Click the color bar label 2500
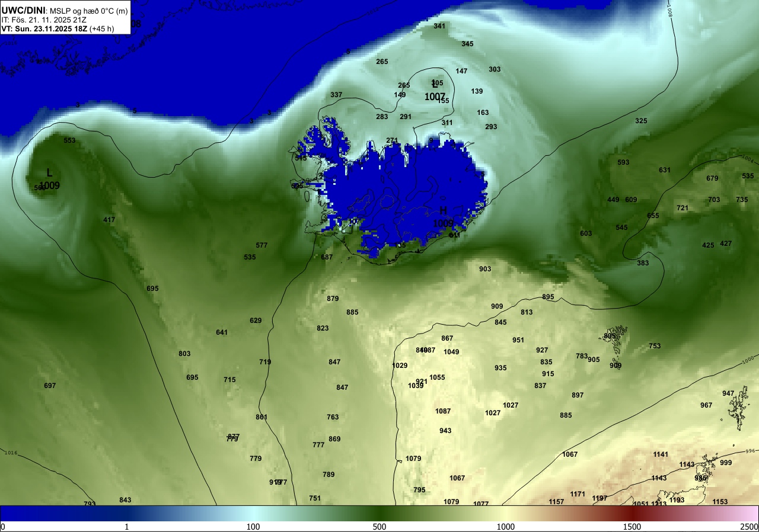Viewport: 759px width, 532px height. (x=750, y=527)
